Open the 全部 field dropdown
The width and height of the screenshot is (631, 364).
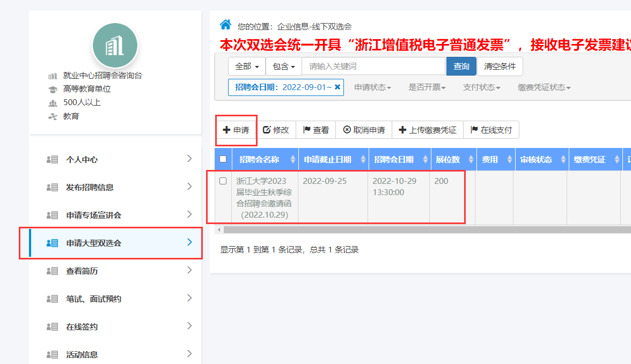(247, 66)
